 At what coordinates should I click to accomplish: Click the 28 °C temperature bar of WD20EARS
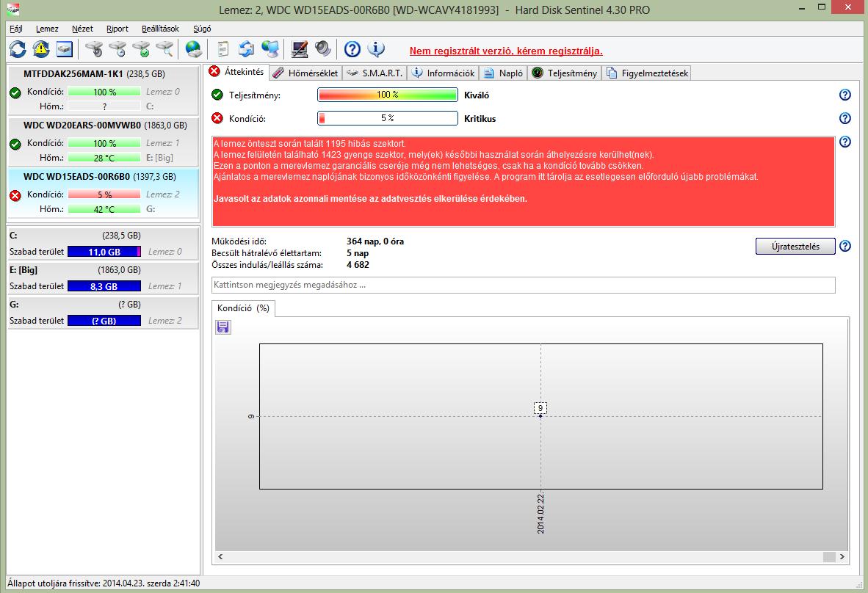pyautogui.click(x=104, y=158)
